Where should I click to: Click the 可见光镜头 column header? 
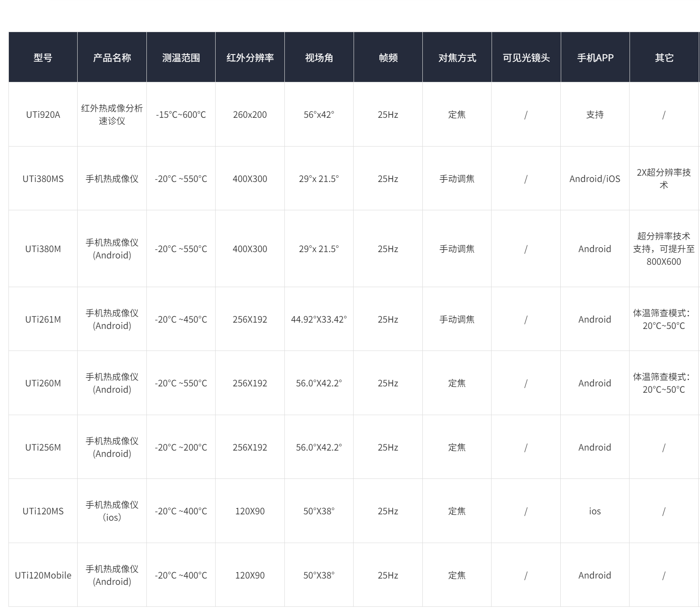tap(526, 58)
